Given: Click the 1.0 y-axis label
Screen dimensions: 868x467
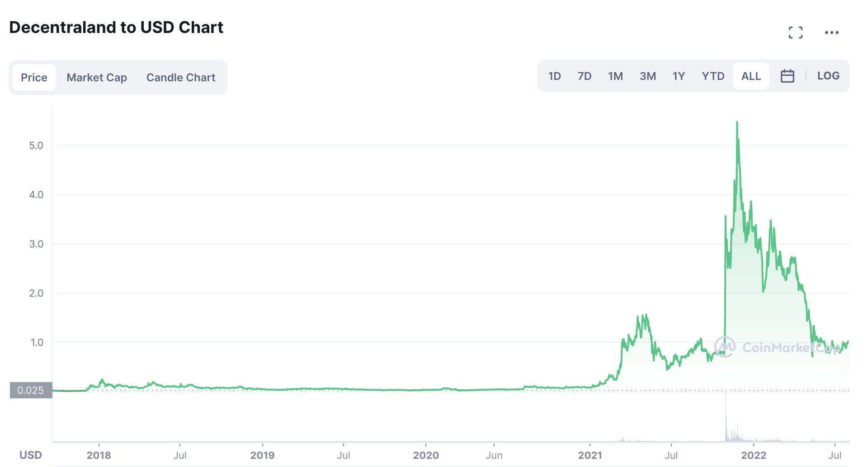Looking at the screenshot, I should pyautogui.click(x=37, y=342).
